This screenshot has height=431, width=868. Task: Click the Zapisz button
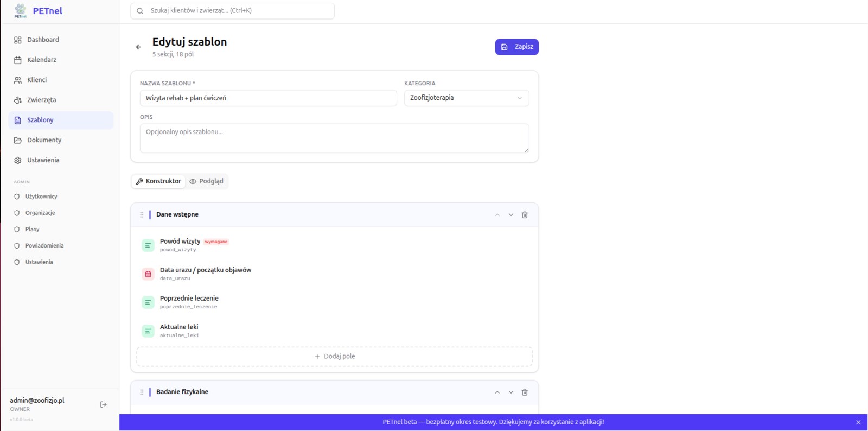516,47
